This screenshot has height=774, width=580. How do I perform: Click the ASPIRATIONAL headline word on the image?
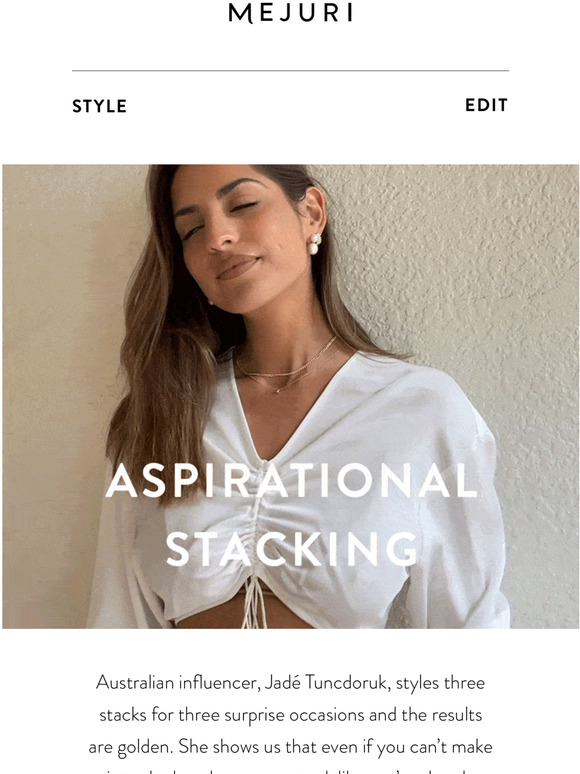click(291, 480)
